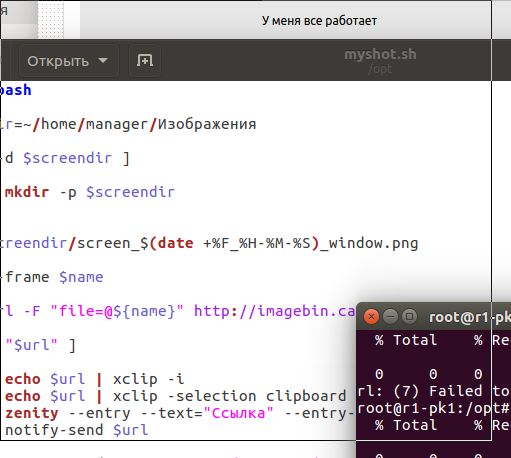The height and width of the screenshot is (458, 511).
Task: Click '"$url" ]' in the condition line
Action: click(x=41, y=345)
